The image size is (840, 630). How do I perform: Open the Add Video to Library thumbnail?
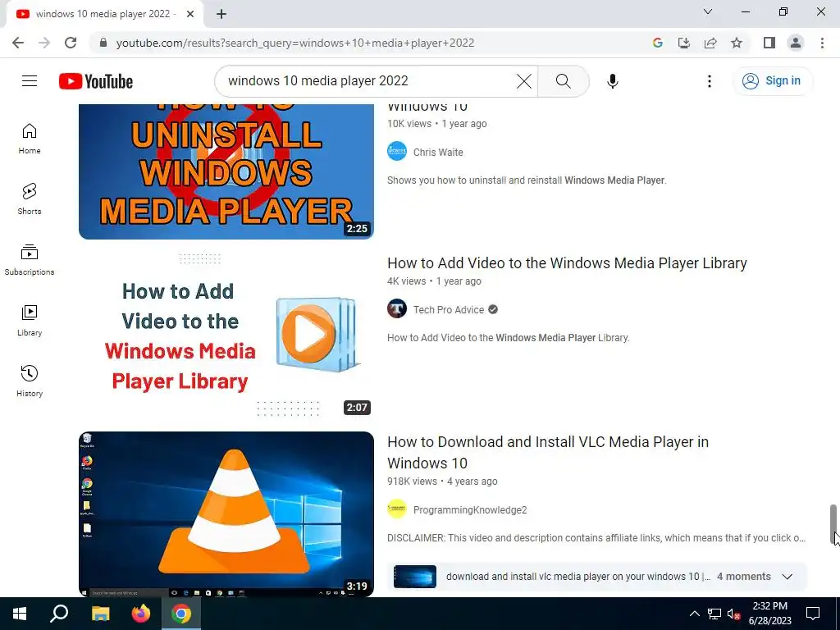[226, 335]
